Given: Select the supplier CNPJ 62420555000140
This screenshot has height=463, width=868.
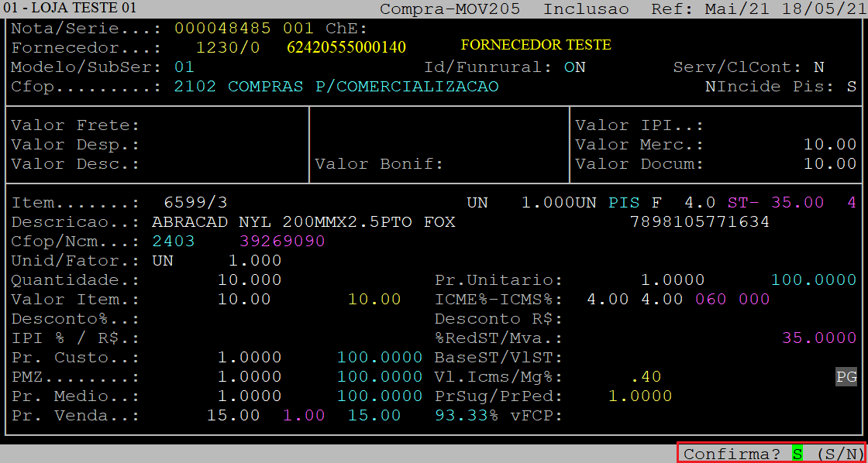Looking at the screenshot, I should pos(346,48).
